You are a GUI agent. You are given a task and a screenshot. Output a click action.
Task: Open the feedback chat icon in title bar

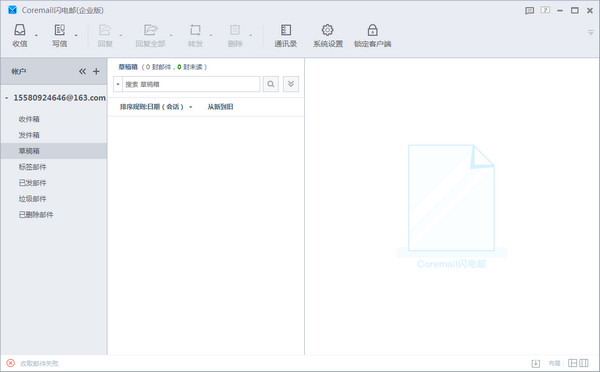(530, 11)
